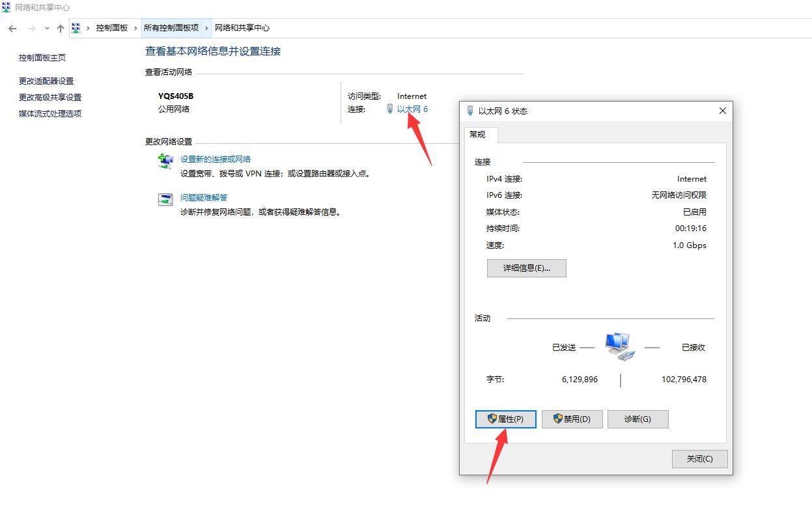Click the green new-connection icon next to 设置新的连接或网络

pos(165,160)
